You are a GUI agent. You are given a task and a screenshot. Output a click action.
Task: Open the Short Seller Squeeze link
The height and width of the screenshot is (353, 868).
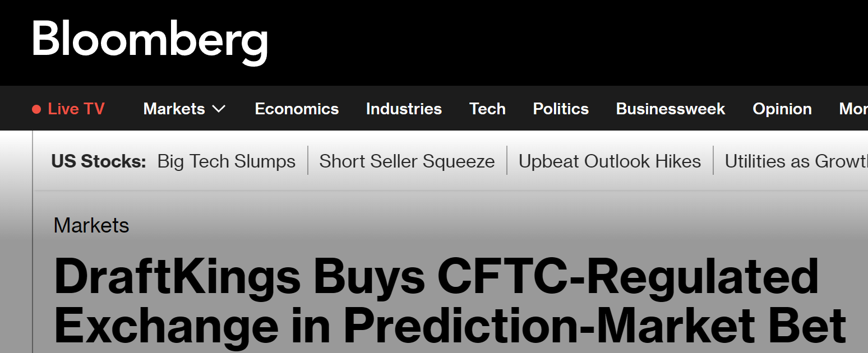(407, 161)
